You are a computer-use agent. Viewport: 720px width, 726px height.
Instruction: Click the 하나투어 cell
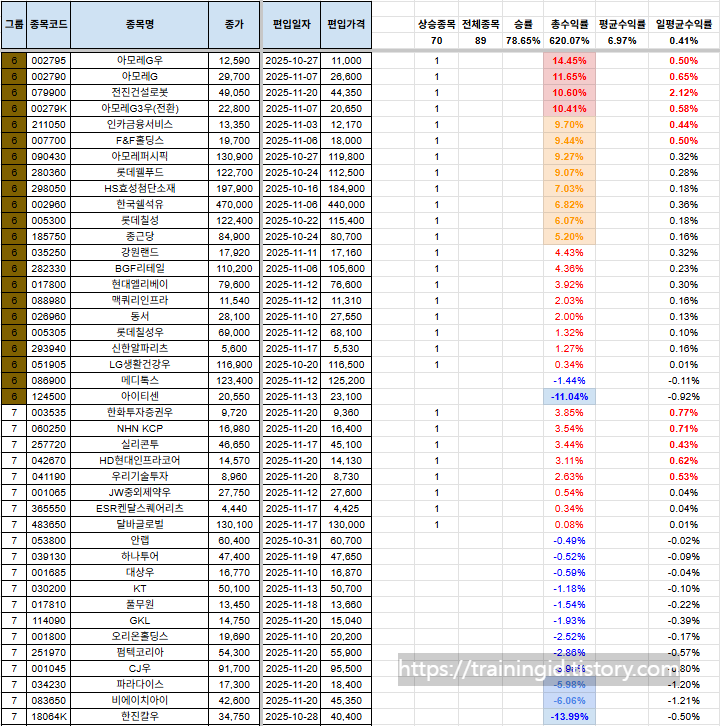coord(139,557)
